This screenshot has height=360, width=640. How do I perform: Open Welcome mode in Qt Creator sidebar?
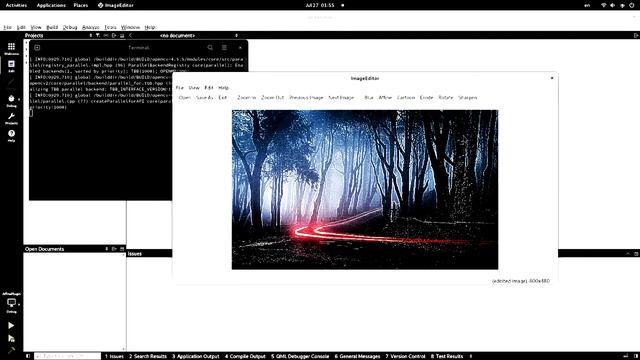point(11,49)
